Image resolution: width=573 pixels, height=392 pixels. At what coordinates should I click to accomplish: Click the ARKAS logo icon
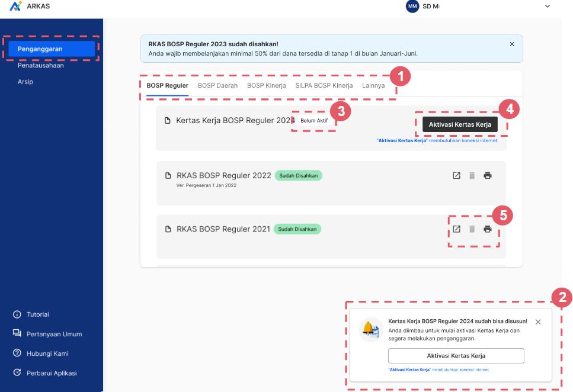point(15,6)
